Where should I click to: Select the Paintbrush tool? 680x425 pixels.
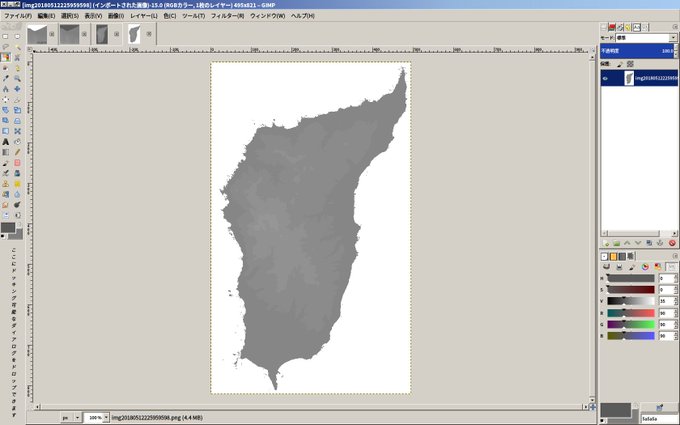6,163
